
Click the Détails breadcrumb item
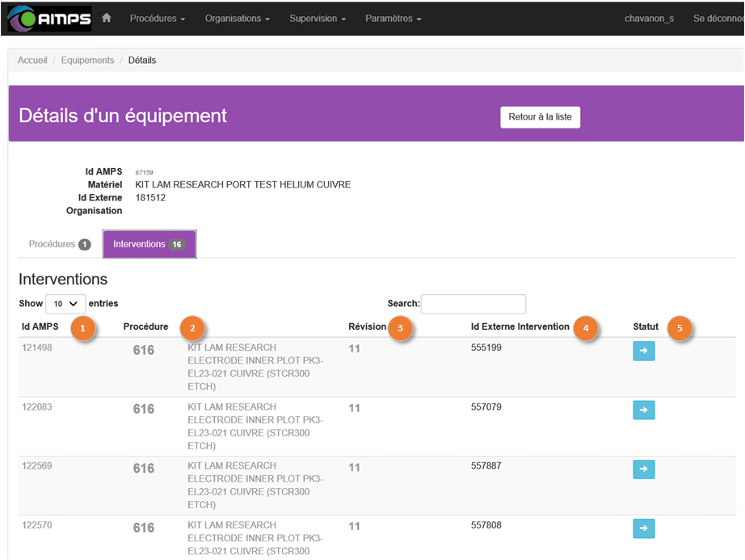142,61
